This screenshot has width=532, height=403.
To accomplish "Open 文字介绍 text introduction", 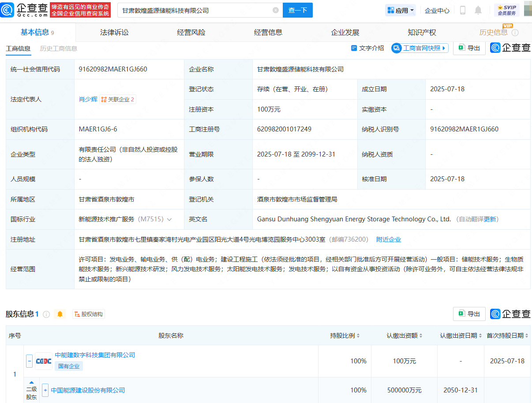I will [367, 48].
